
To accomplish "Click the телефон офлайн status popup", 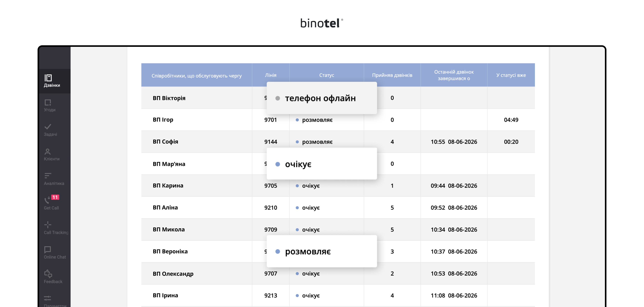I will [x=322, y=98].
